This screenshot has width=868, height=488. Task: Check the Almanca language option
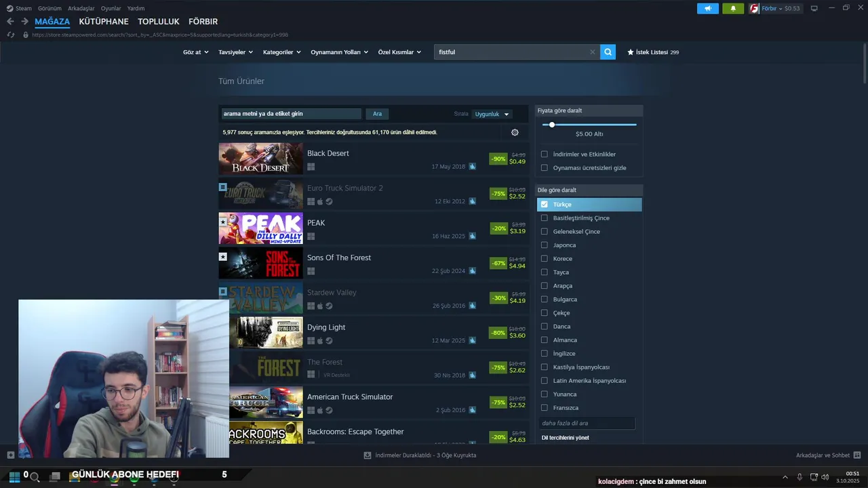(544, 340)
